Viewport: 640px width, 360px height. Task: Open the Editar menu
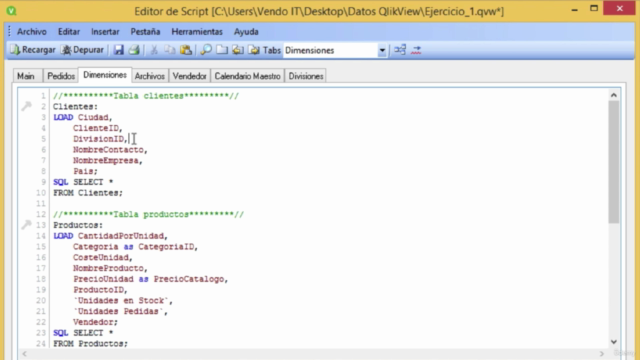coord(69,31)
